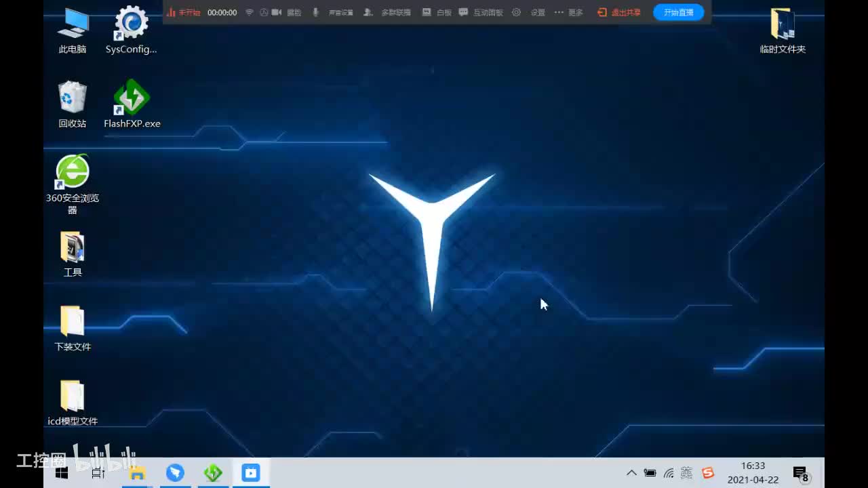Open the FlashFXP taskbar icon

coord(213,473)
